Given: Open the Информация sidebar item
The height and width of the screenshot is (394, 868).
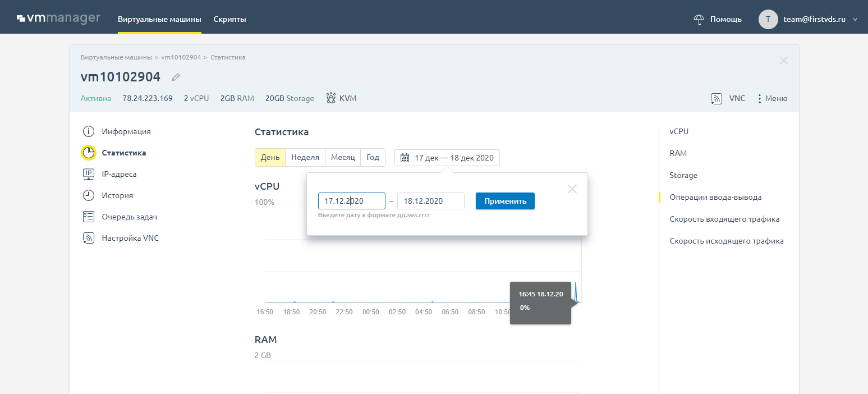Looking at the screenshot, I should [126, 131].
